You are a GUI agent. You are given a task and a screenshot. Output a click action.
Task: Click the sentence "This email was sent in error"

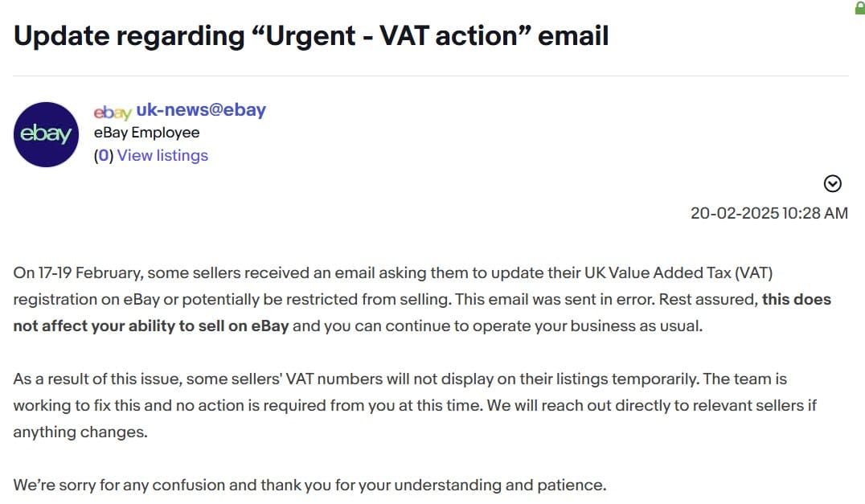pyautogui.click(x=555, y=299)
